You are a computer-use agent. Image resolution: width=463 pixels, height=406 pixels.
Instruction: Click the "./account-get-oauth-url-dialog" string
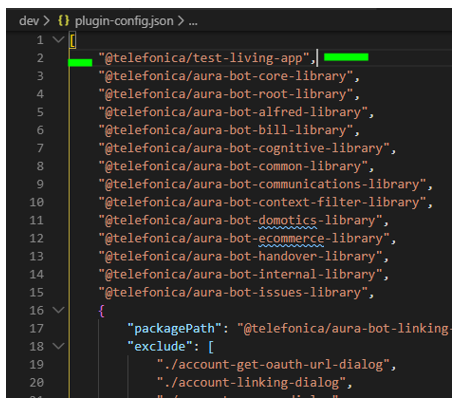coord(273,364)
